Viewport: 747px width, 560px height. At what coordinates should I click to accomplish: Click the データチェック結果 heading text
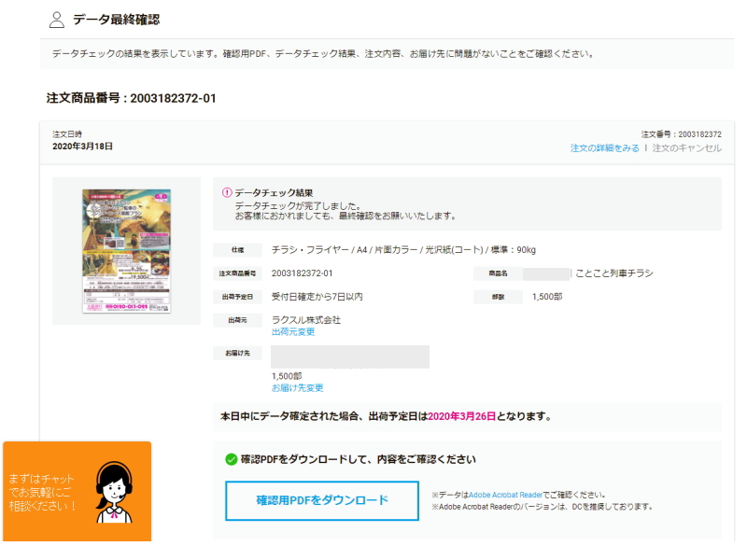[274, 193]
